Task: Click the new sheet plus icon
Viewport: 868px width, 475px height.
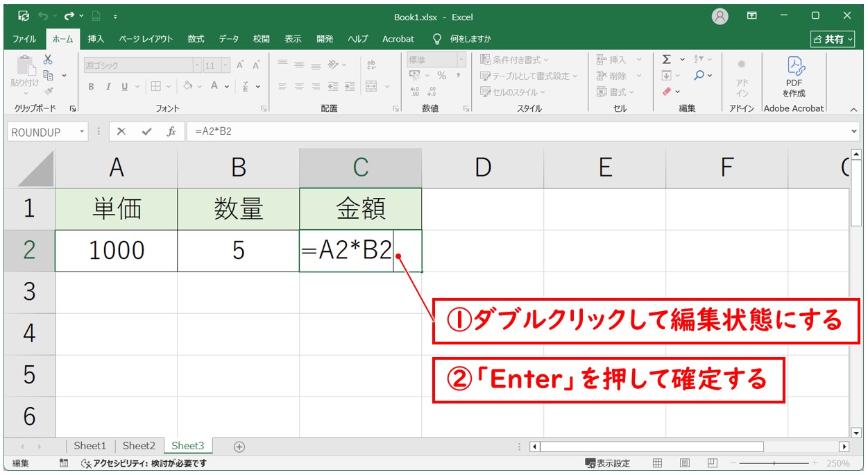Action: (239, 447)
